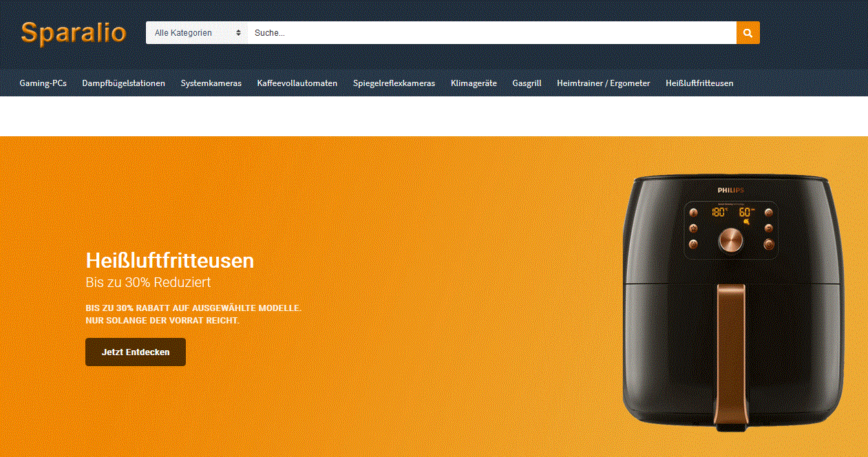Click the round dial on the fryer display

731,240
